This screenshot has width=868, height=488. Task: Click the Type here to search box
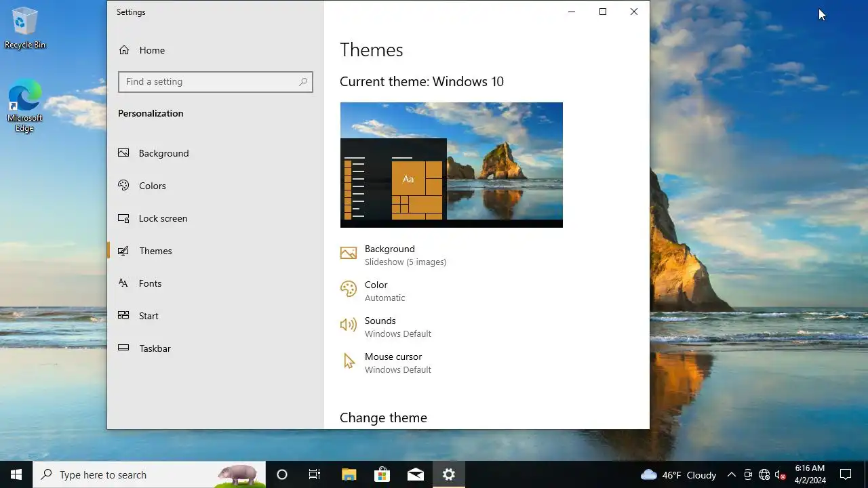click(x=149, y=474)
